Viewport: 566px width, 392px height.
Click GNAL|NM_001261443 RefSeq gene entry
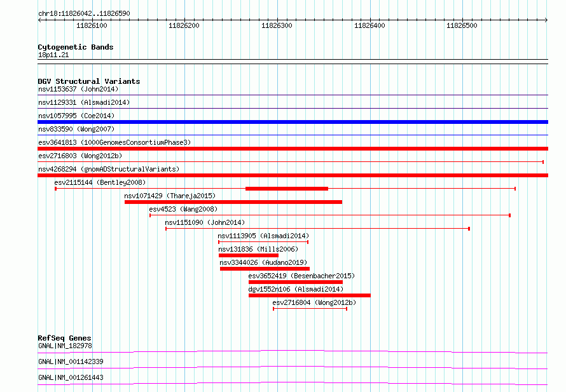point(71,377)
